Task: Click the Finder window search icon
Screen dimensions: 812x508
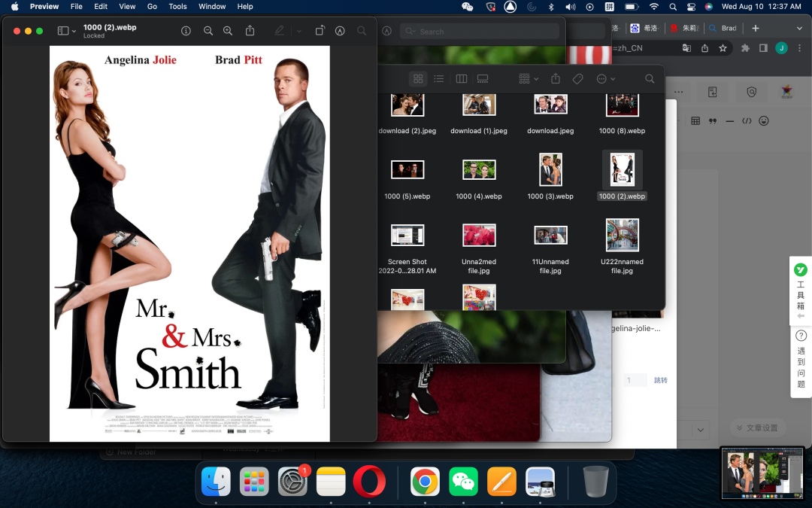Action: point(650,79)
